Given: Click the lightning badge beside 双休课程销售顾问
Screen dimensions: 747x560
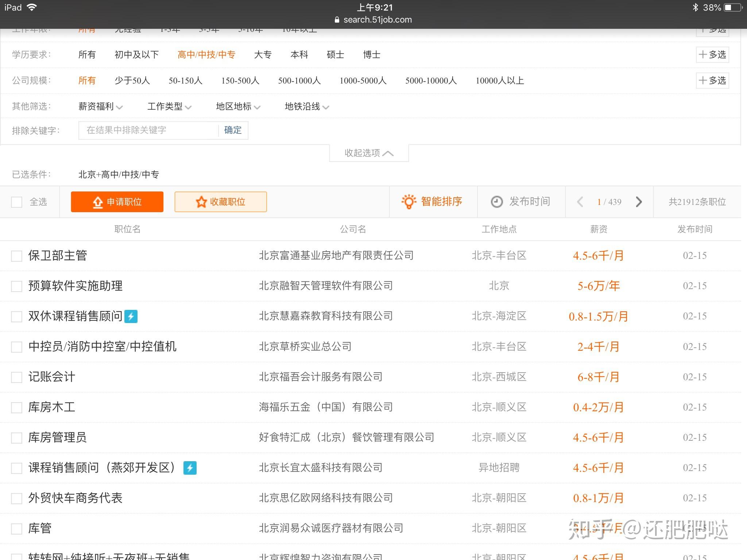Looking at the screenshot, I should pos(131,316).
